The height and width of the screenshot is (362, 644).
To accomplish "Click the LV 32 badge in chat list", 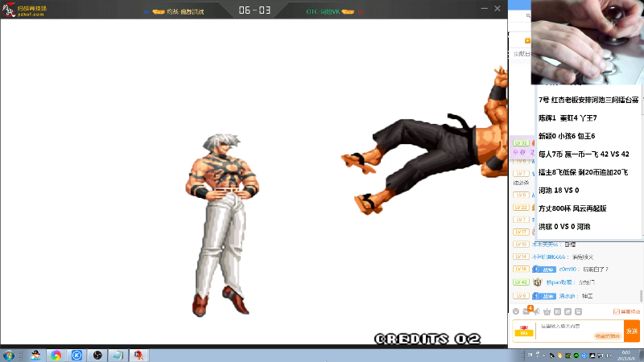I will click(x=521, y=143).
